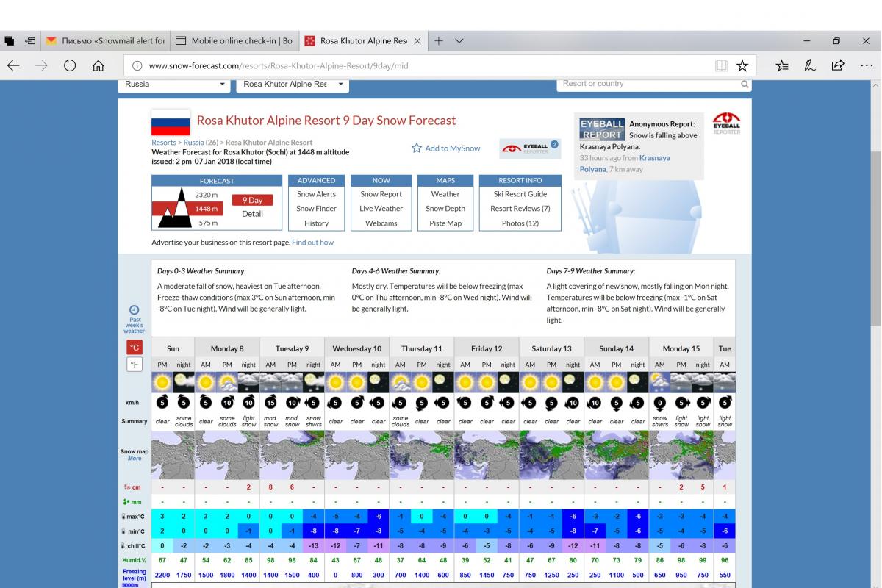Image resolution: width=882 pixels, height=588 pixels.
Task: Click the Eyeball Report logo in Anonymous Report
Action: [x=602, y=129]
